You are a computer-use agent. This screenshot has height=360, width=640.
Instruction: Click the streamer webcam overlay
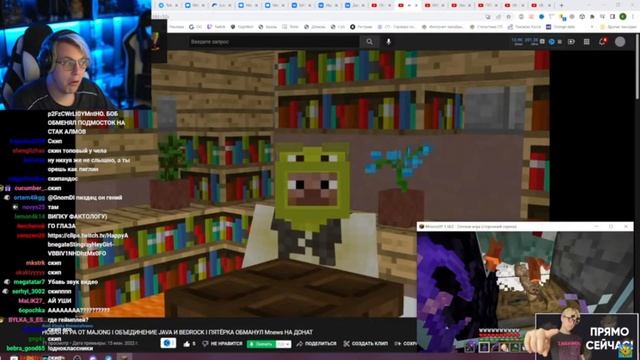click(76, 55)
